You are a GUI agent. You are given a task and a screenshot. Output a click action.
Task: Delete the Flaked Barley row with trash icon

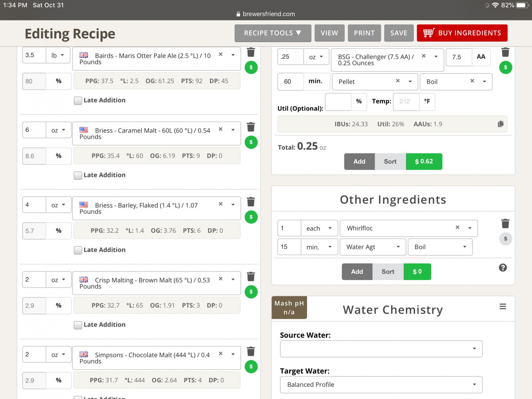[x=251, y=202]
